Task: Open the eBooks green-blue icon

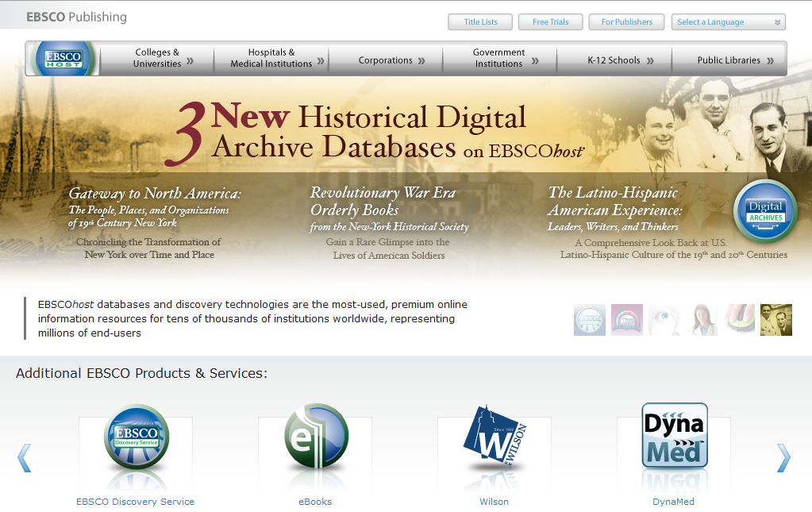Action: [316, 436]
